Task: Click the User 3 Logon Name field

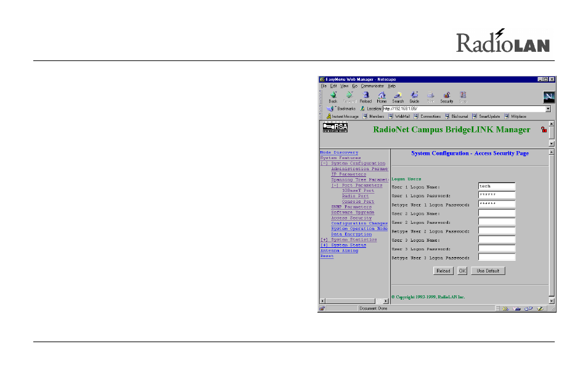Action: (497, 240)
